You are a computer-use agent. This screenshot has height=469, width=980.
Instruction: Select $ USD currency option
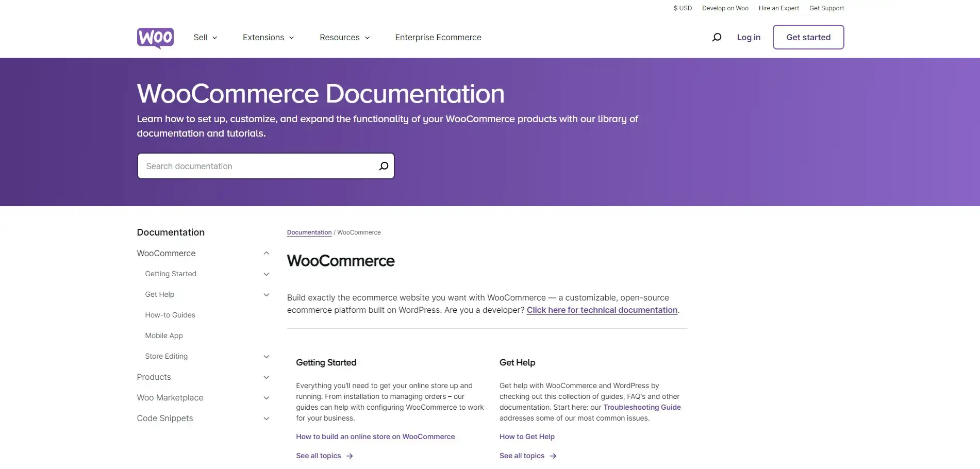coord(683,8)
